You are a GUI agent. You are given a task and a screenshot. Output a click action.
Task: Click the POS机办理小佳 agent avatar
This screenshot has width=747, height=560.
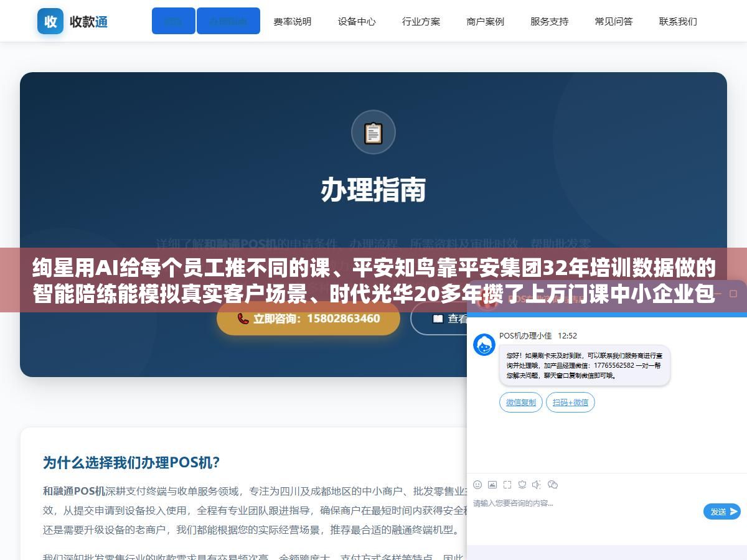[484, 345]
